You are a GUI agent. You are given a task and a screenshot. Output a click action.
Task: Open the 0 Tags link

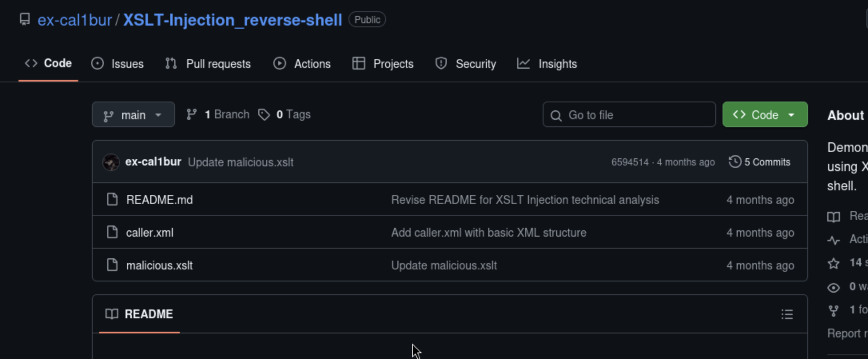284,115
